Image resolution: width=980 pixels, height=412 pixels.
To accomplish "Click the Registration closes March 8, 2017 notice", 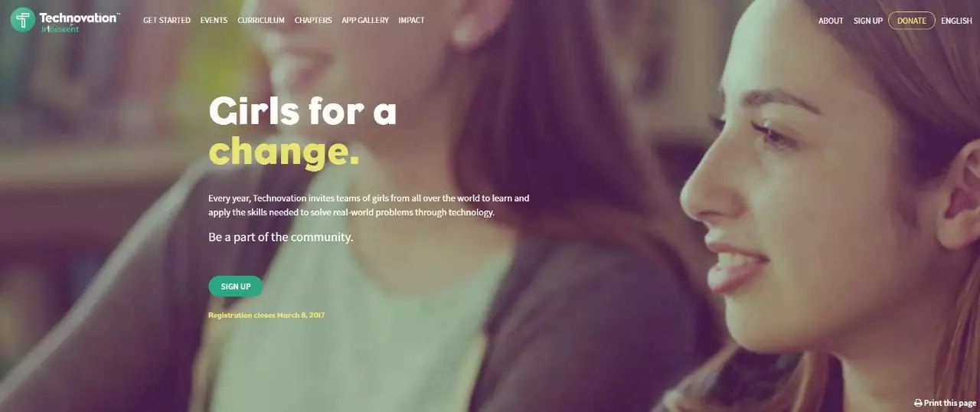I will click(266, 315).
